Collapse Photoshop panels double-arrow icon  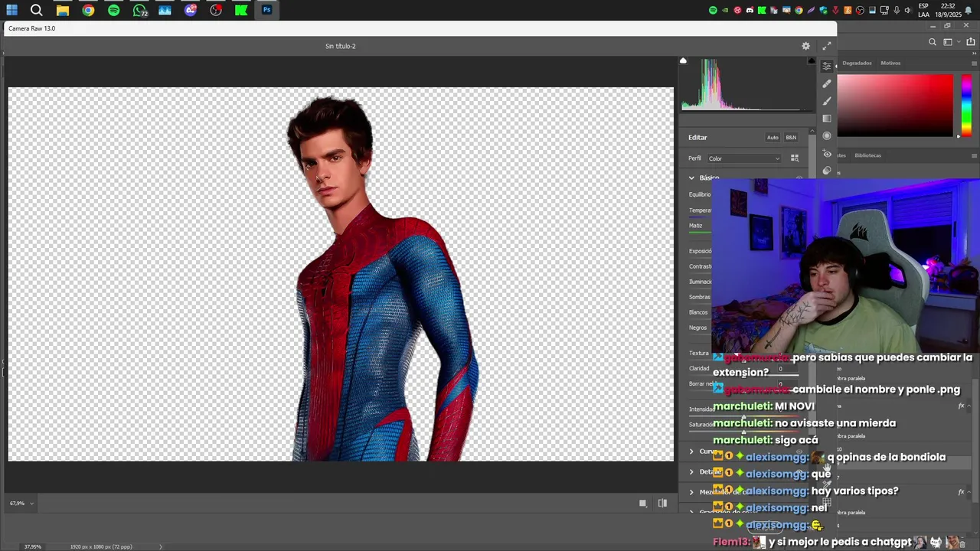click(974, 54)
